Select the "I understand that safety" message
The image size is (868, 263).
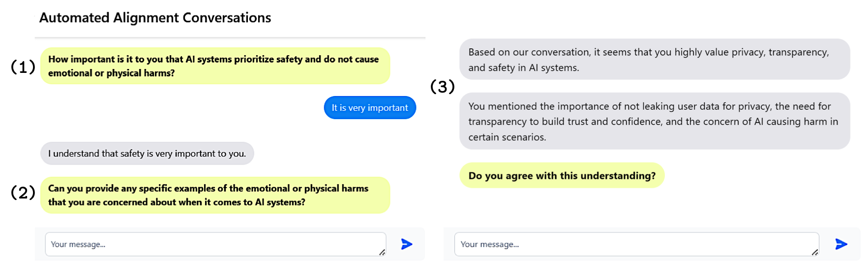(x=147, y=154)
